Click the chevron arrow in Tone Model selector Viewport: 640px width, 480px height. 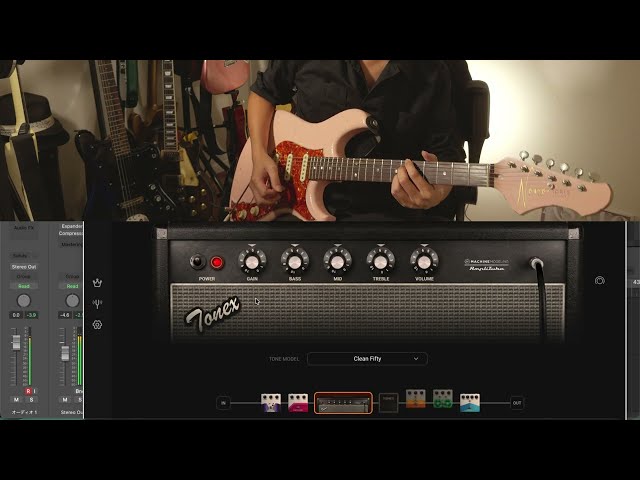click(416, 359)
